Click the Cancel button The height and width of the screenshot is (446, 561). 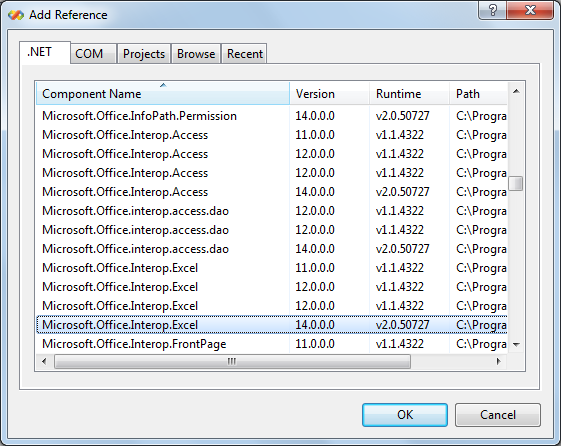(x=498, y=415)
